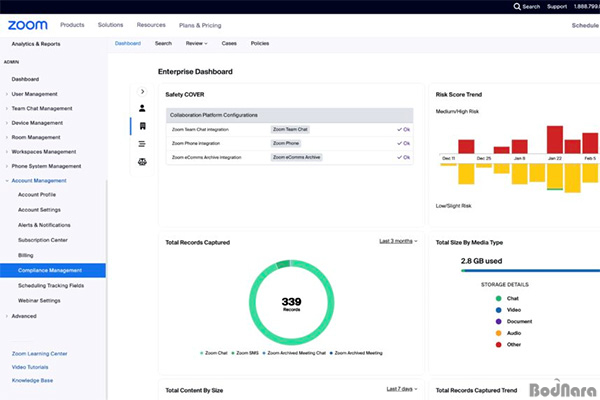Select Compliance Management
600x400 pixels.
pyautogui.click(x=53, y=270)
